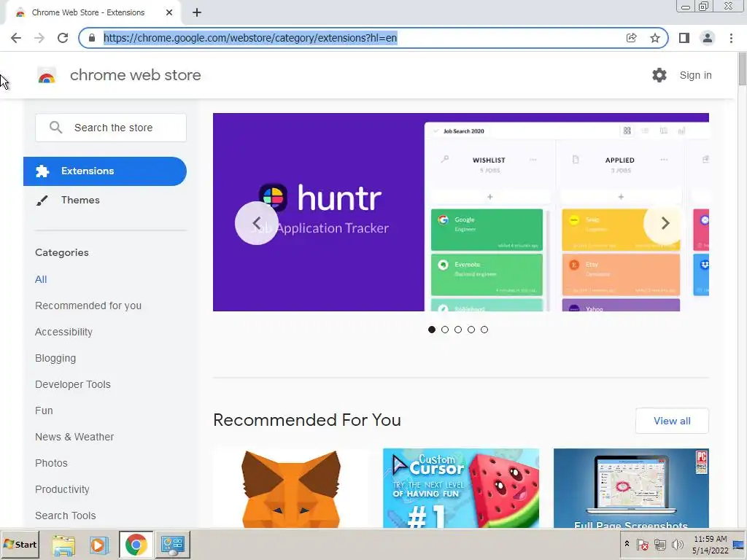Open the Chrome three-dot menu

point(731,38)
